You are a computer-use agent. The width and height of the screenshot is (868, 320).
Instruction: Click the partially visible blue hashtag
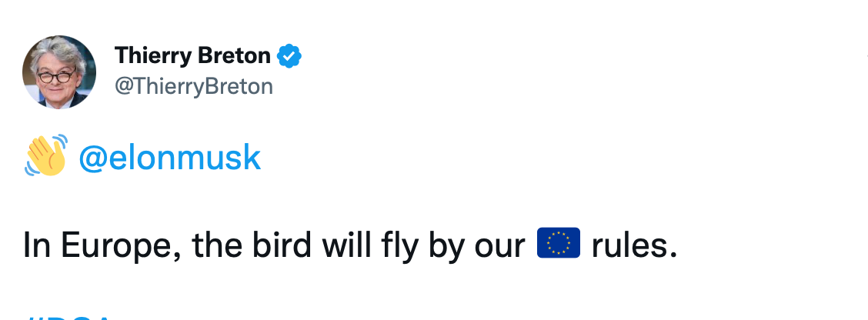(x=66, y=317)
